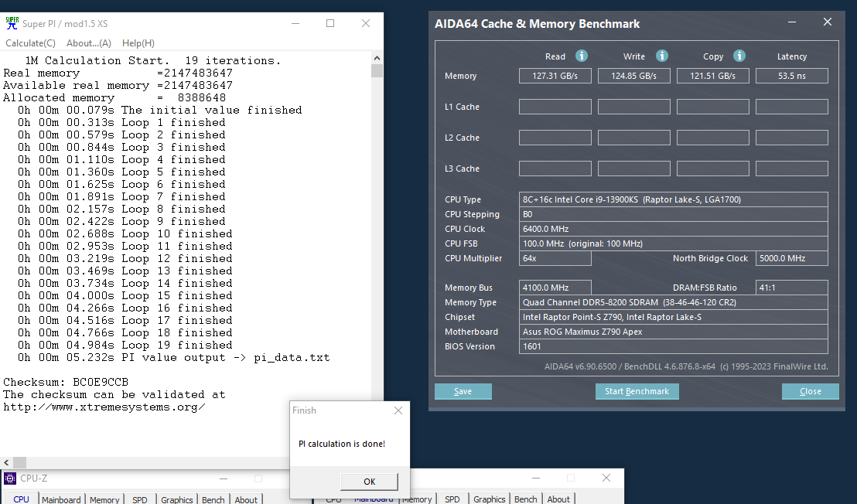Click the Super PI horizontal scrollbar left arrow

(6, 462)
